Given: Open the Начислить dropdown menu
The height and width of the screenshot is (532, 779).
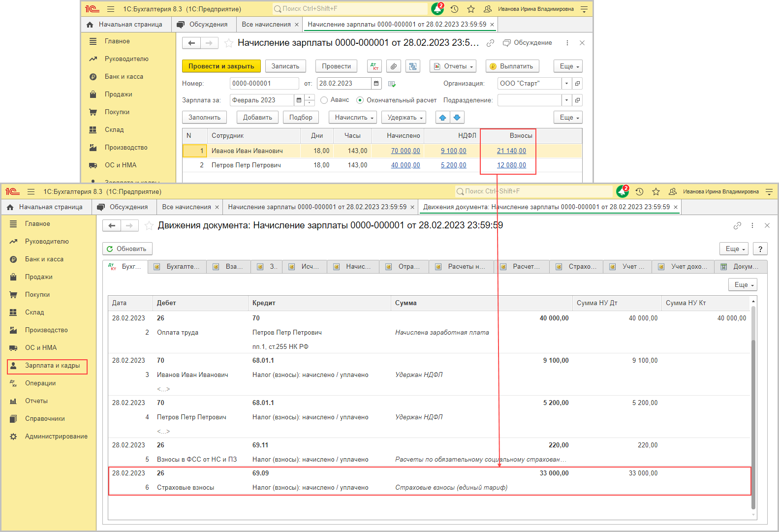Looking at the screenshot, I should point(353,118).
